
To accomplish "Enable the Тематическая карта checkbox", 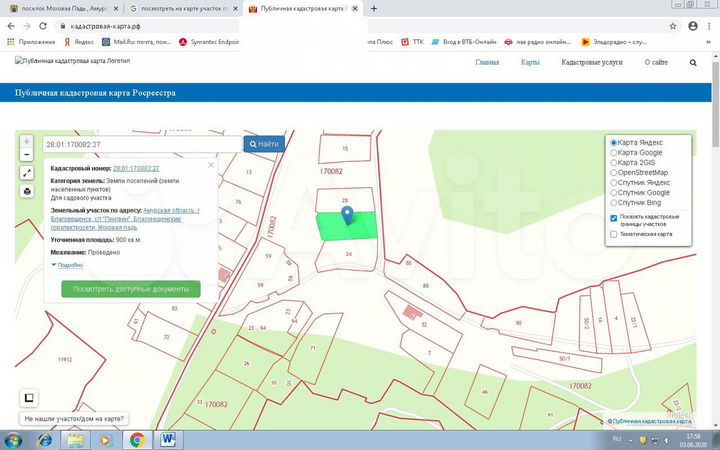I will click(613, 235).
